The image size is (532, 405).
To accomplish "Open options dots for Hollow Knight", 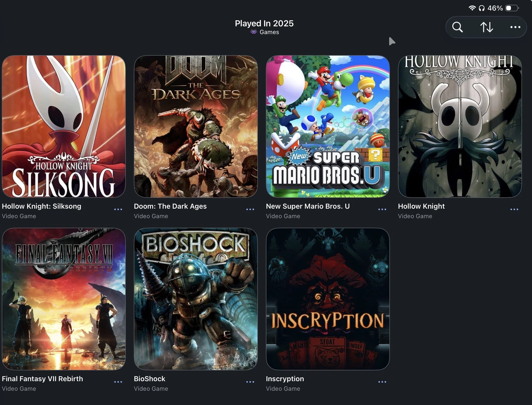I will pos(514,209).
